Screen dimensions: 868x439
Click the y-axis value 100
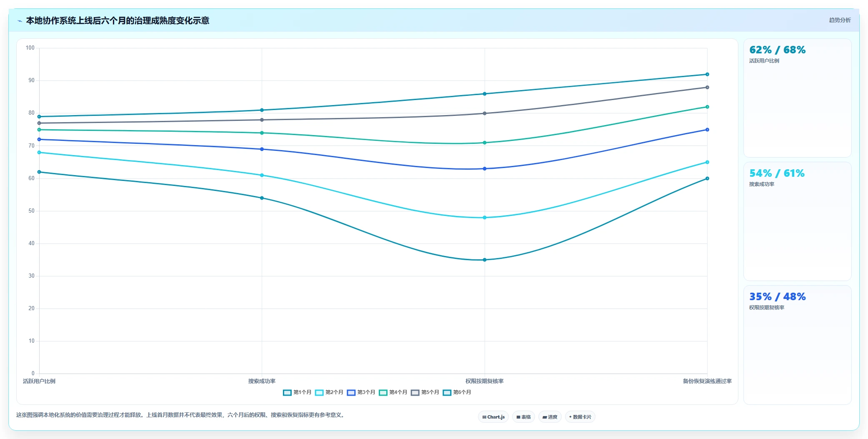(30, 48)
